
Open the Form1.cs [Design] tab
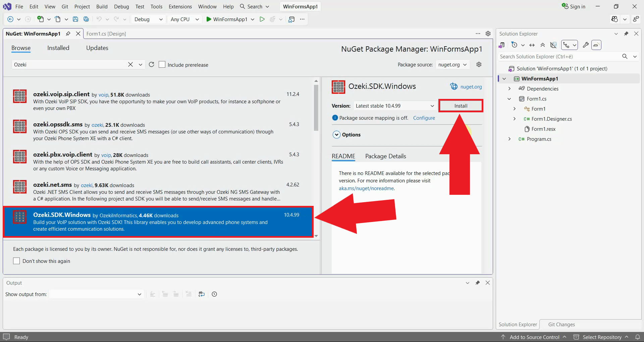pyautogui.click(x=106, y=34)
